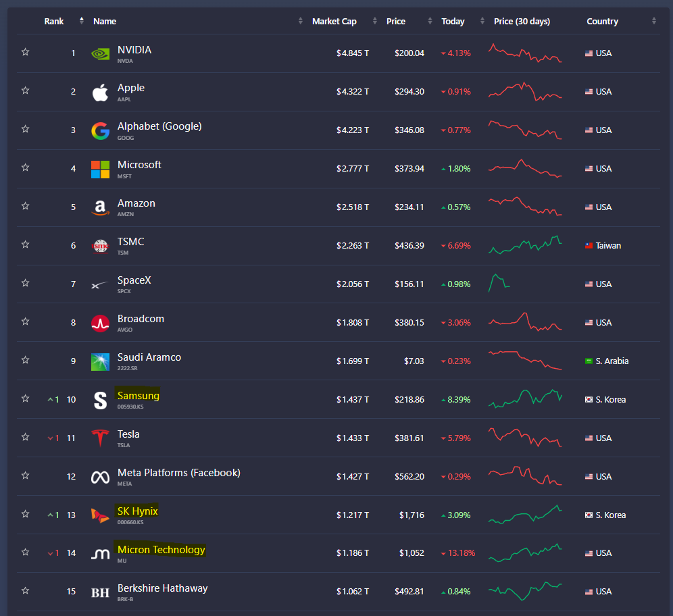Image resolution: width=673 pixels, height=616 pixels.
Task: Toggle the watchlist star for Samsung
Action: click(25, 399)
